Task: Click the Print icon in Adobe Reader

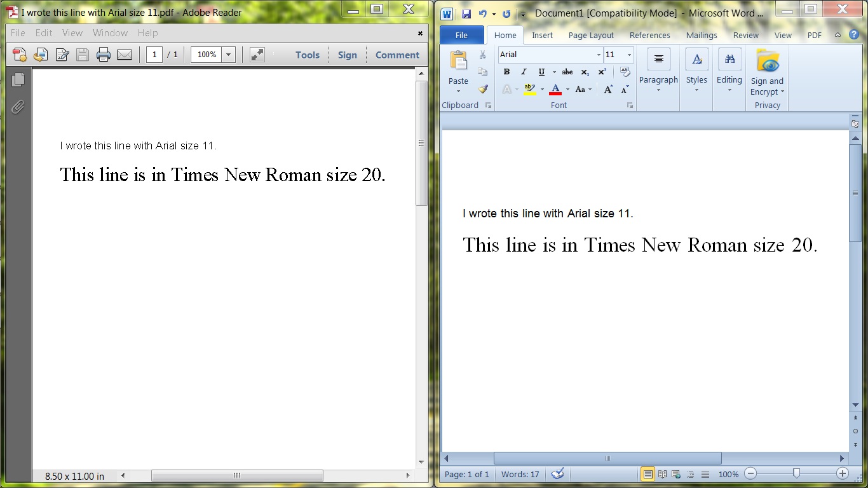Action: pyautogui.click(x=104, y=55)
